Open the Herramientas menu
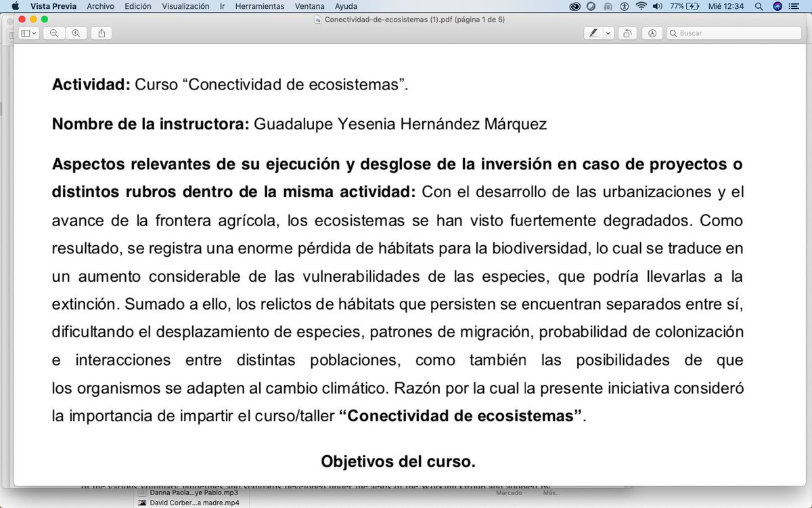 (260, 6)
